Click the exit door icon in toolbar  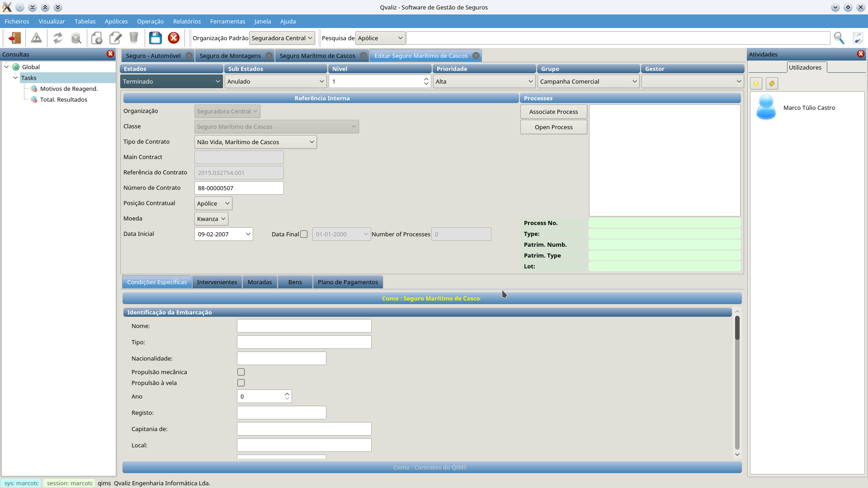click(x=14, y=38)
